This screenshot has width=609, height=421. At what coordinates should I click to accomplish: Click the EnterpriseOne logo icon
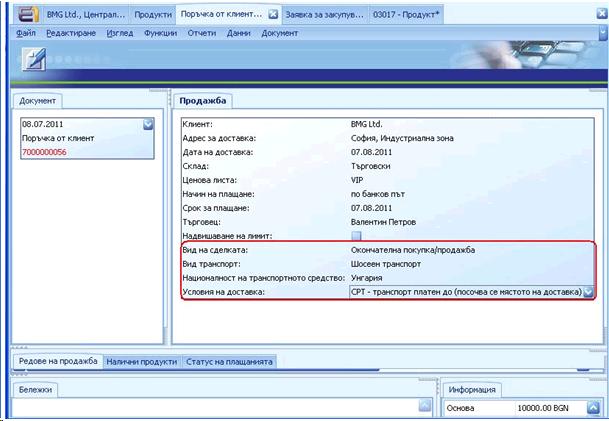[x=29, y=14]
